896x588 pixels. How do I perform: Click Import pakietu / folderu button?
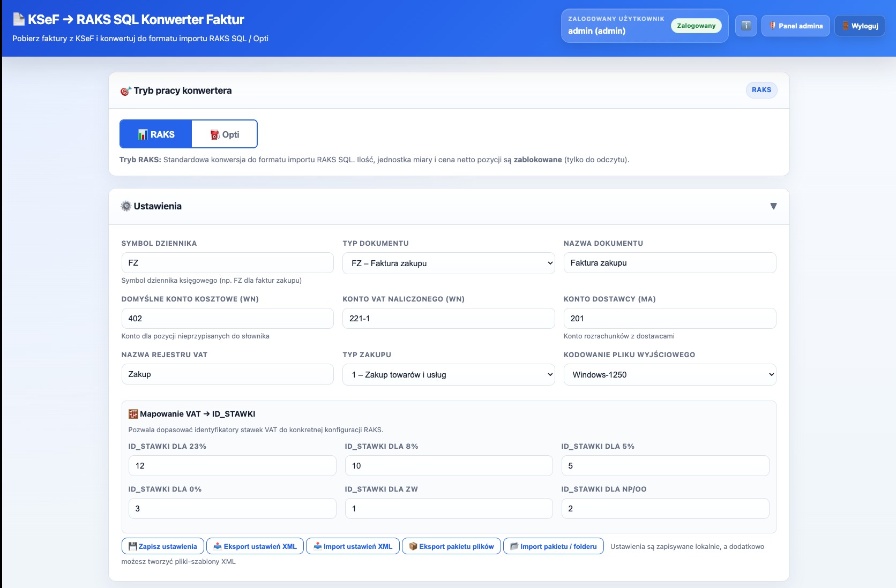(x=554, y=546)
